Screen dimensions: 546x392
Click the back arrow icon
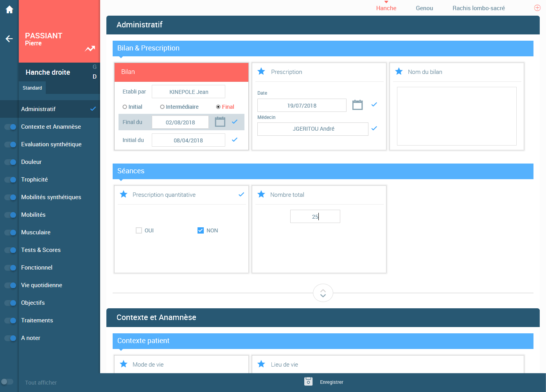click(9, 38)
